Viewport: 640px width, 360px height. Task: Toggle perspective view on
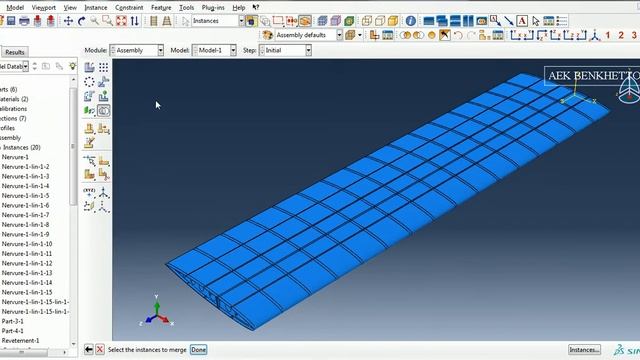(167, 21)
